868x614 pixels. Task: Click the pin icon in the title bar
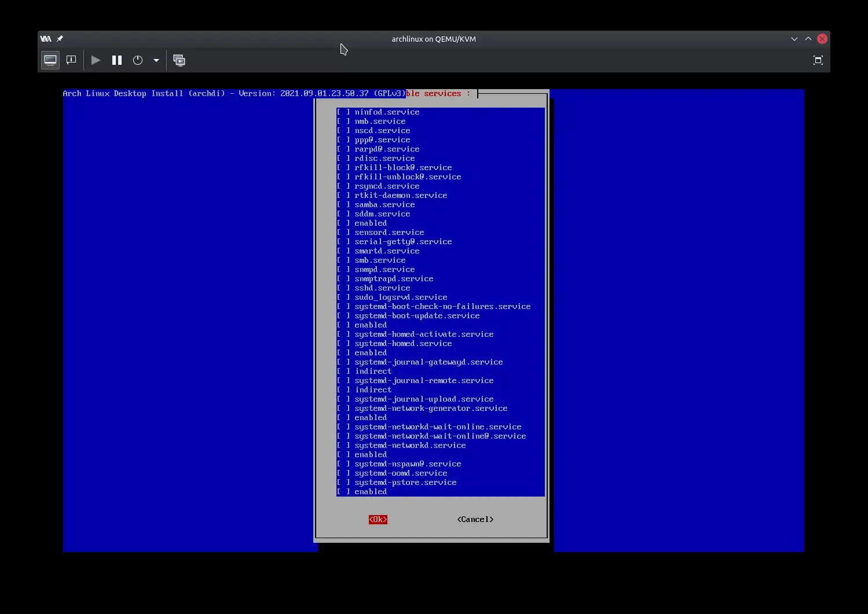[x=60, y=39]
